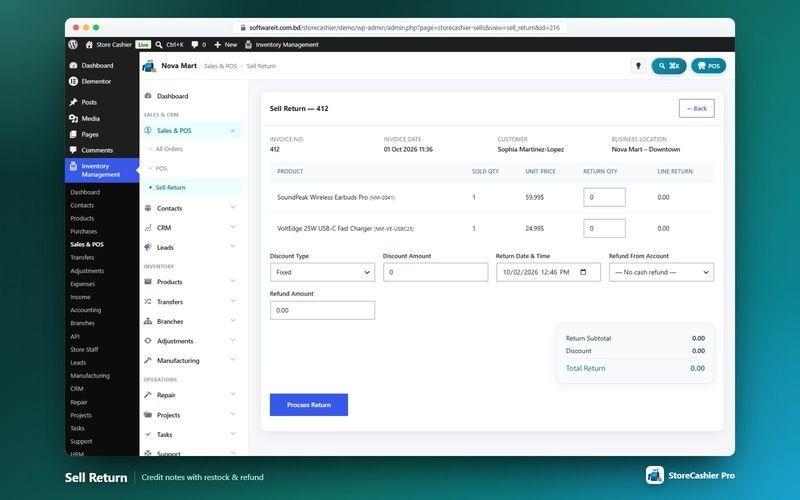This screenshot has height=500, width=800.
Task: Expand CRM section chevron
Action: (x=233, y=227)
